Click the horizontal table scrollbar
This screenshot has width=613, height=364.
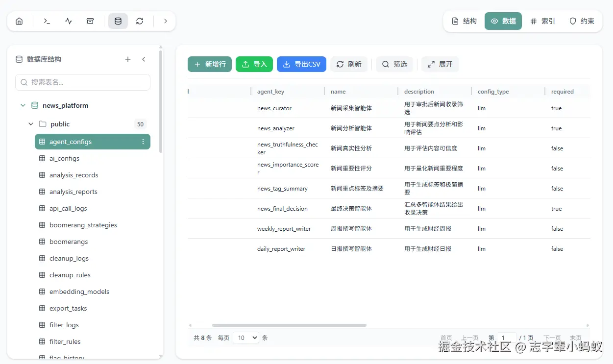[289, 325]
